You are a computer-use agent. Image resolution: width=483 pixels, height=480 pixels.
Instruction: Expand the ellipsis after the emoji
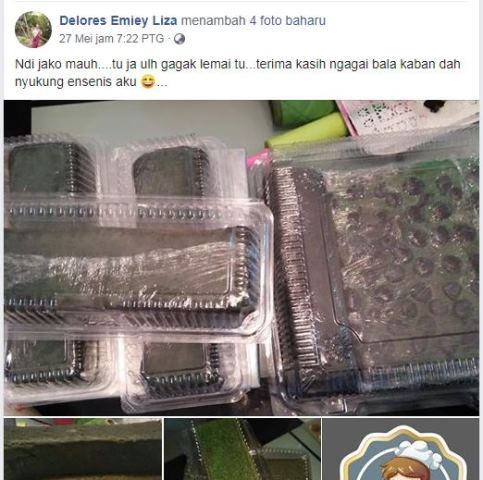click(162, 82)
